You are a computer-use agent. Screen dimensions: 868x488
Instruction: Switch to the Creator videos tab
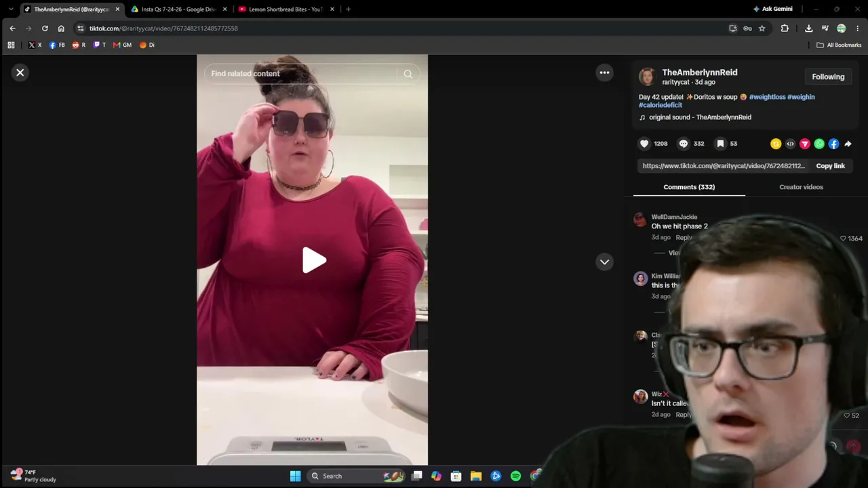(x=801, y=187)
